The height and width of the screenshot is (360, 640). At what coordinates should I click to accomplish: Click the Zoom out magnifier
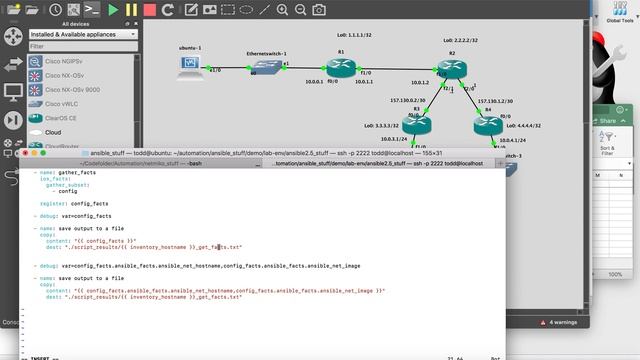click(300, 9)
